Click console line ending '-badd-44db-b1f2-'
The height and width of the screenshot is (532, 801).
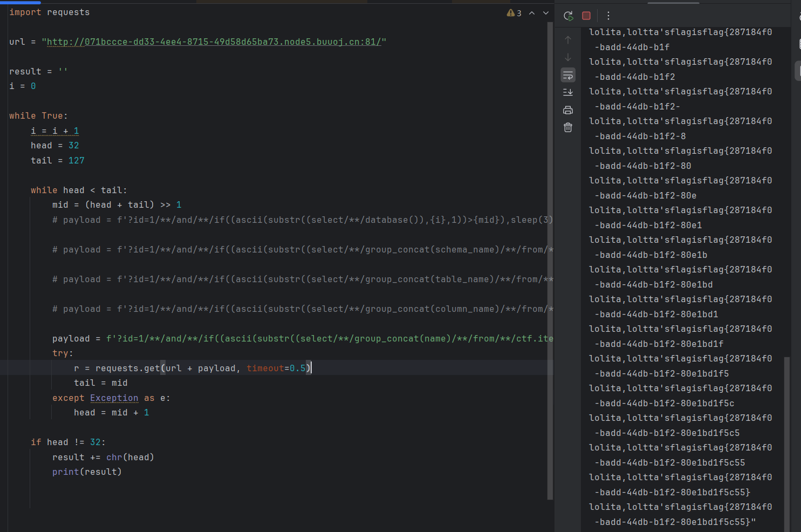point(637,107)
